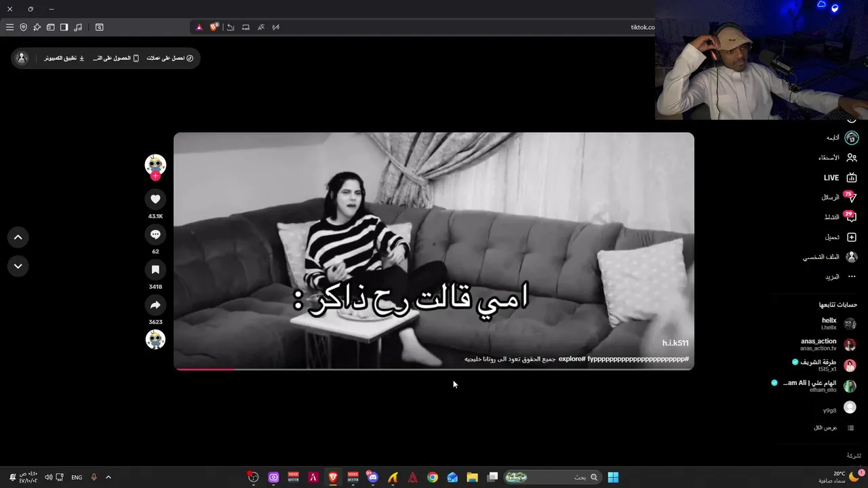Open the browser hamburger menu
The image size is (868, 488).
click(9, 27)
